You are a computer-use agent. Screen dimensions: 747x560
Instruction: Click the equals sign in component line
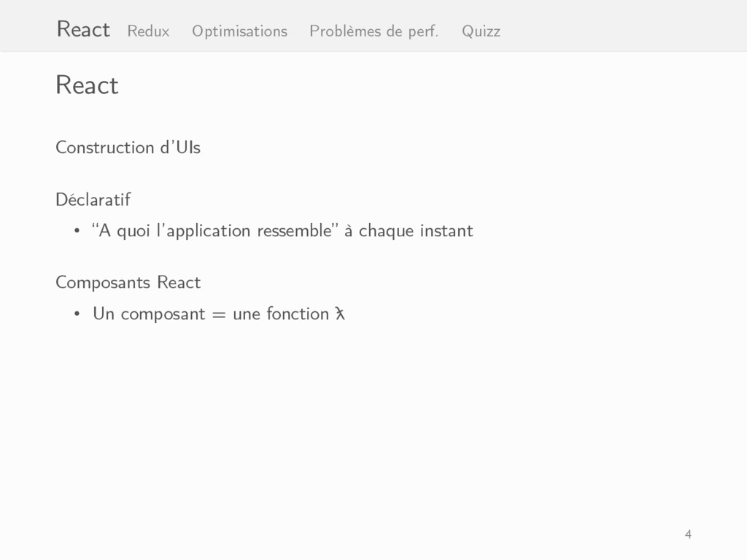point(219,315)
